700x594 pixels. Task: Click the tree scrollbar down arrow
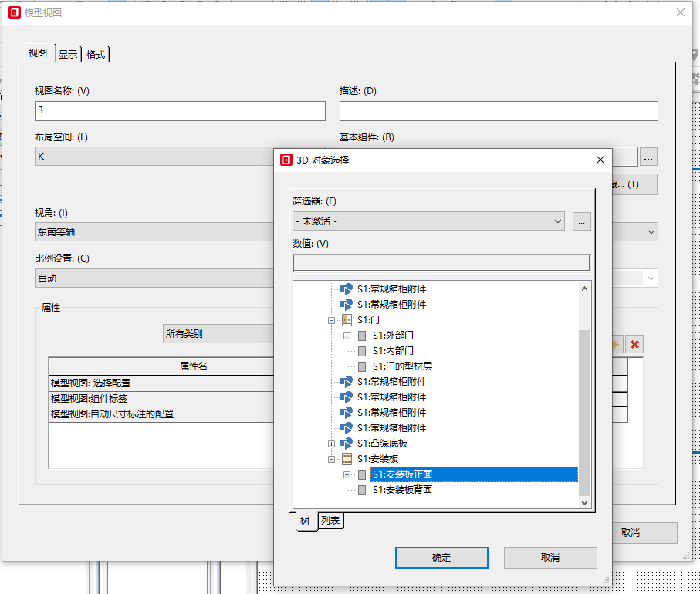tap(584, 502)
